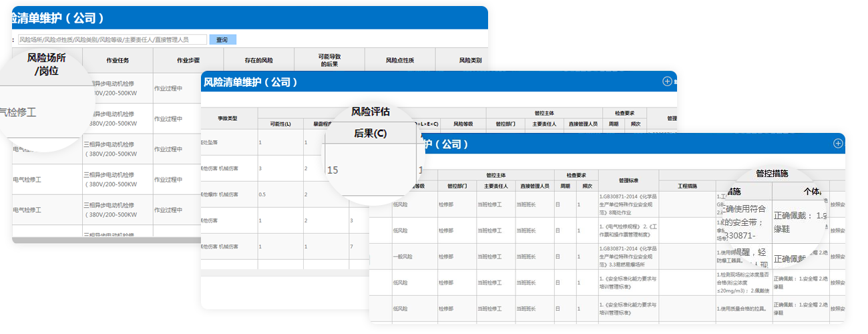Select the 风险点性质 column header
This screenshot has width=868, height=334.
400,60
